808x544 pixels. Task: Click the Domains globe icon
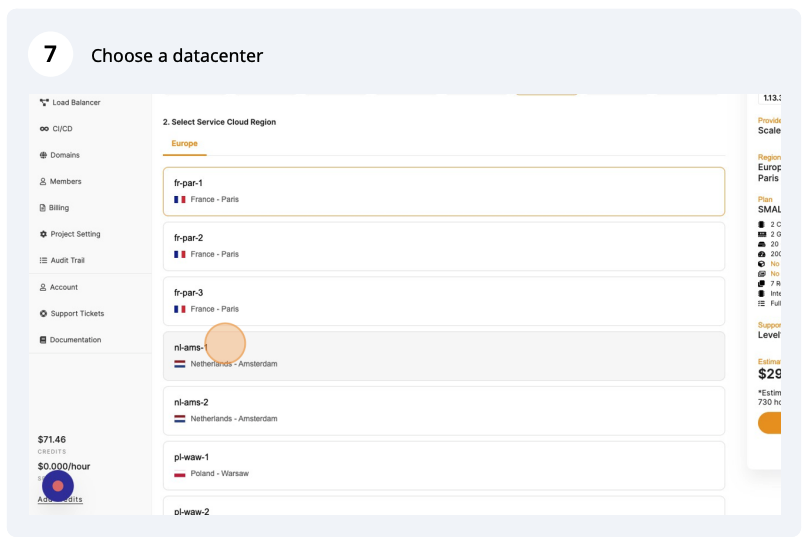click(x=43, y=155)
